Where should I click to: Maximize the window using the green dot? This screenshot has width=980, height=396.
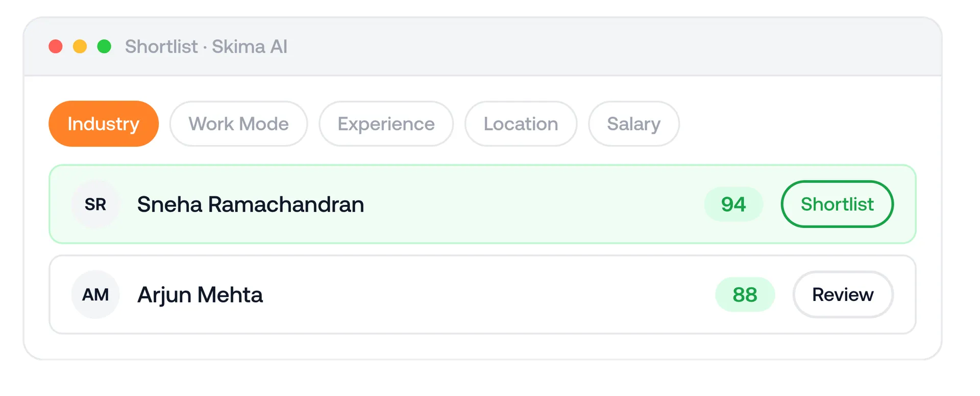tap(104, 46)
